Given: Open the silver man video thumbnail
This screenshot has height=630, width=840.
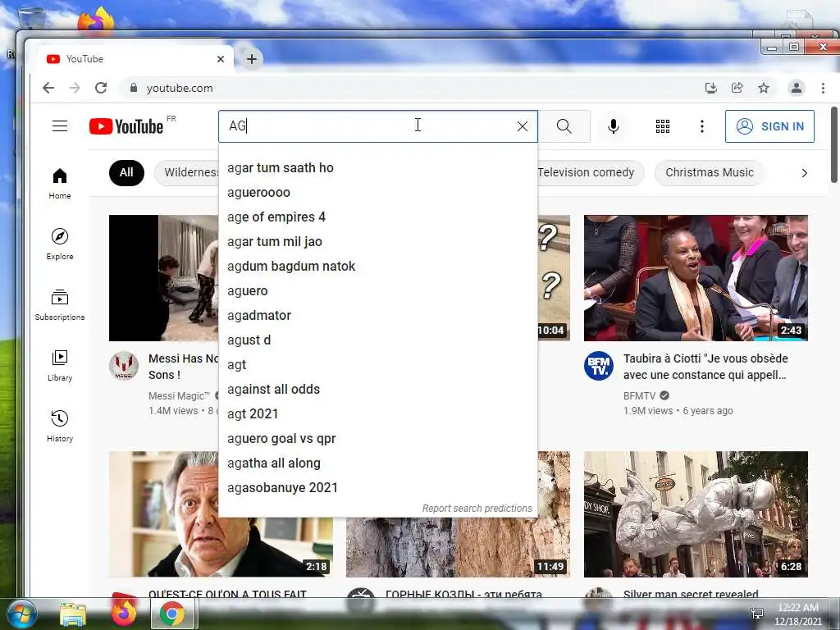Looking at the screenshot, I should point(696,514).
